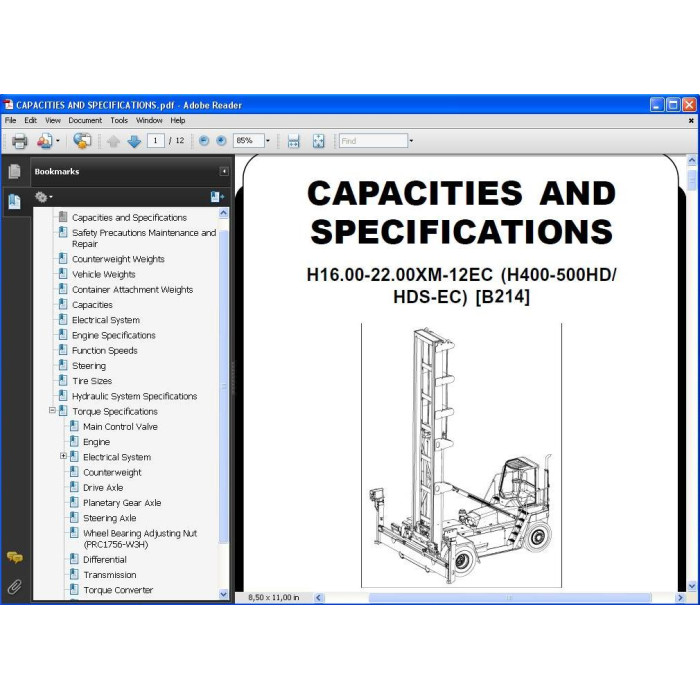Jump to the Capacities bookmark
The height and width of the screenshot is (700, 700).
(92, 304)
